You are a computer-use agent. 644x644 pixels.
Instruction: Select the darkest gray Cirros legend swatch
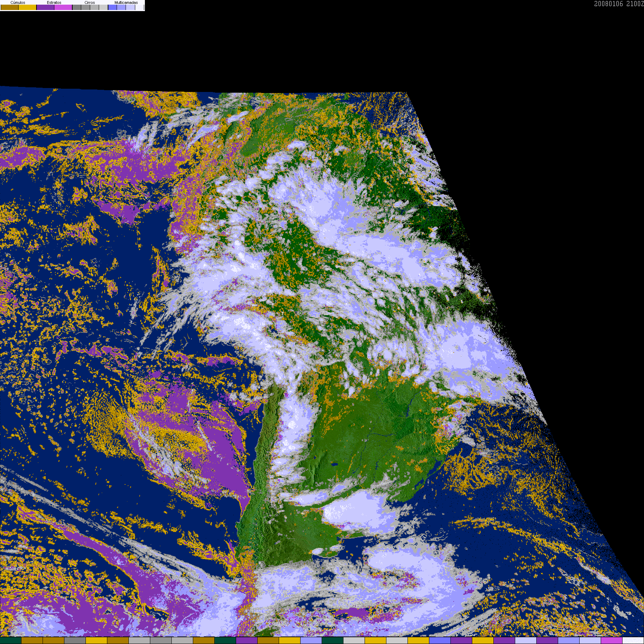(x=77, y=7)
